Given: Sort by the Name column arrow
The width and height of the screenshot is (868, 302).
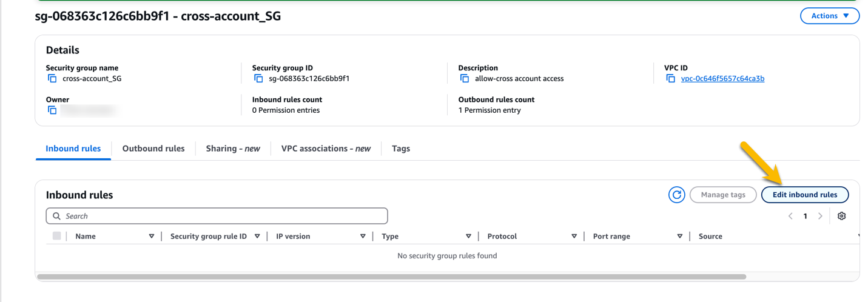Looking at the screenshot, I should [x=152, y=237].
